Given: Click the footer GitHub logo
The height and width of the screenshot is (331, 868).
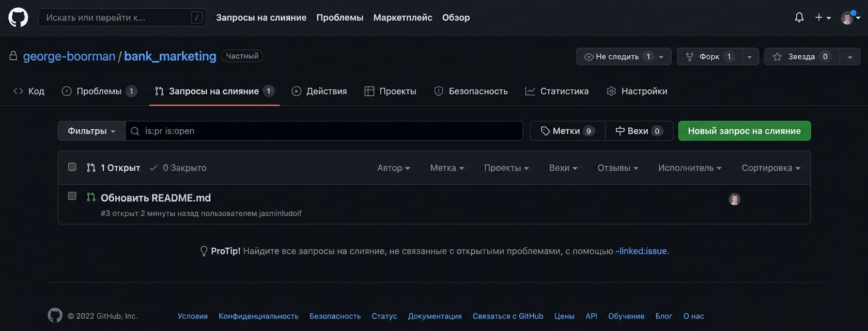Looking at the screenshot, I should 55,315.
